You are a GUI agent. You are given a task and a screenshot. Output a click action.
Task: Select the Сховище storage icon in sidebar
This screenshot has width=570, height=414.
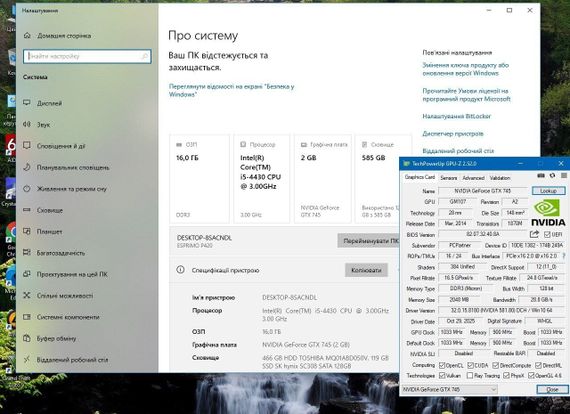coord(27,210)
